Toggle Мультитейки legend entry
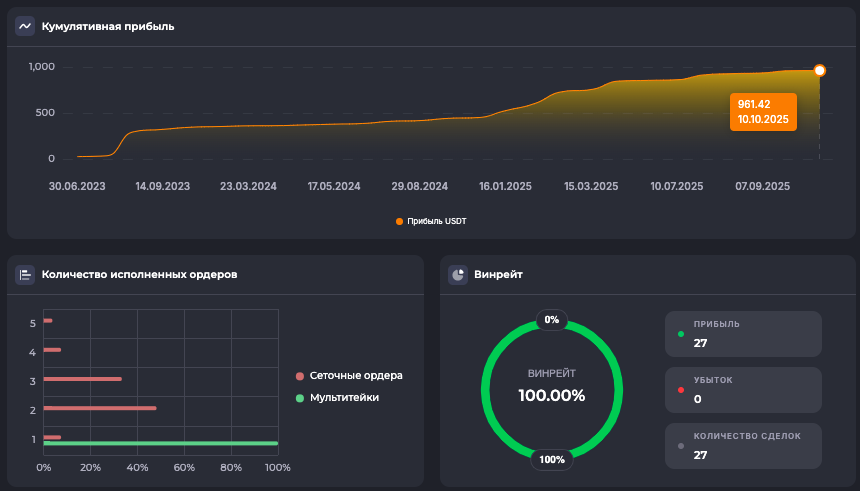The height and width of the screenshot is (491, 860). point(338,398)
